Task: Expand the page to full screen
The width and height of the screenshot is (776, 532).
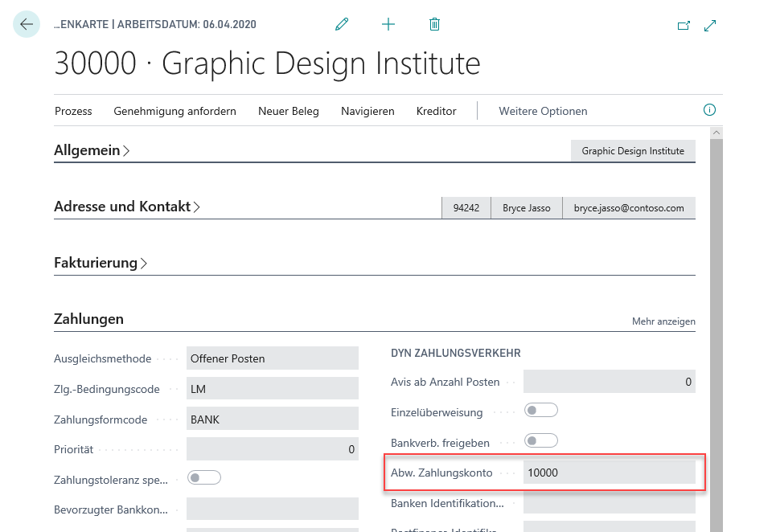Action: (710, 26)
